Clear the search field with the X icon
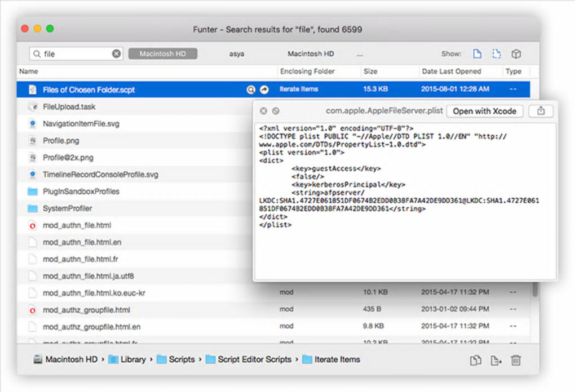The height and width of the screenshot is (392, 575). tap(116, 54)
